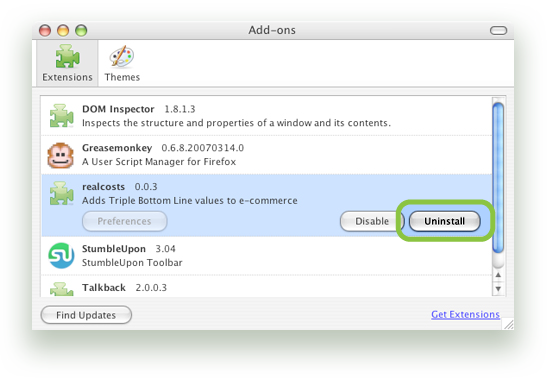Click the Talkback extension puzzle icon
Screen dimensions: 550x380
coord(61,289)
